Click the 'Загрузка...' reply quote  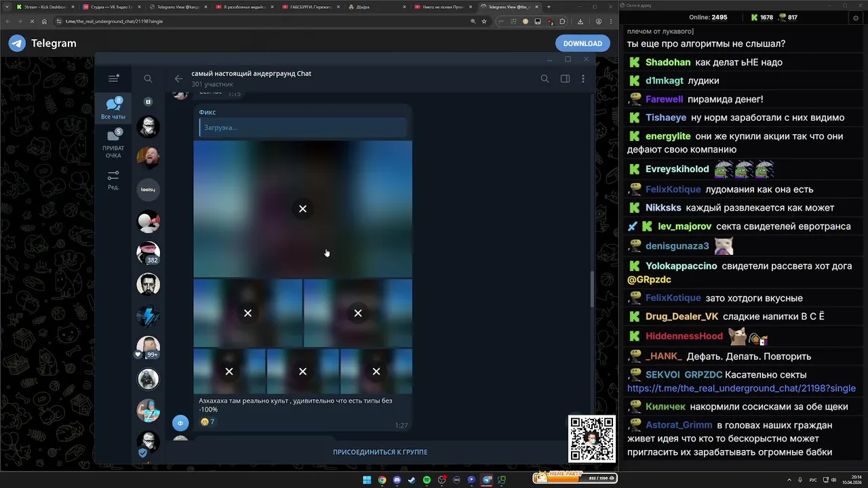coord(302,127)
